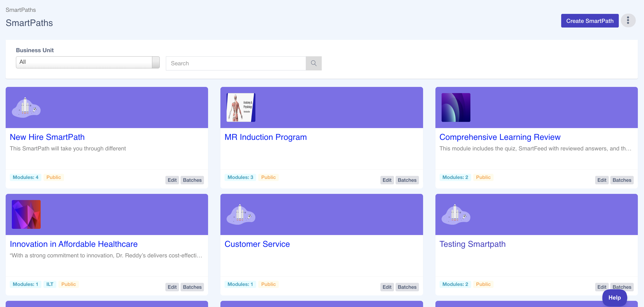Viewport: 644px width, 307px height.
Task: Click Edit on MR Induction Program card
Action: click(387, 180)
